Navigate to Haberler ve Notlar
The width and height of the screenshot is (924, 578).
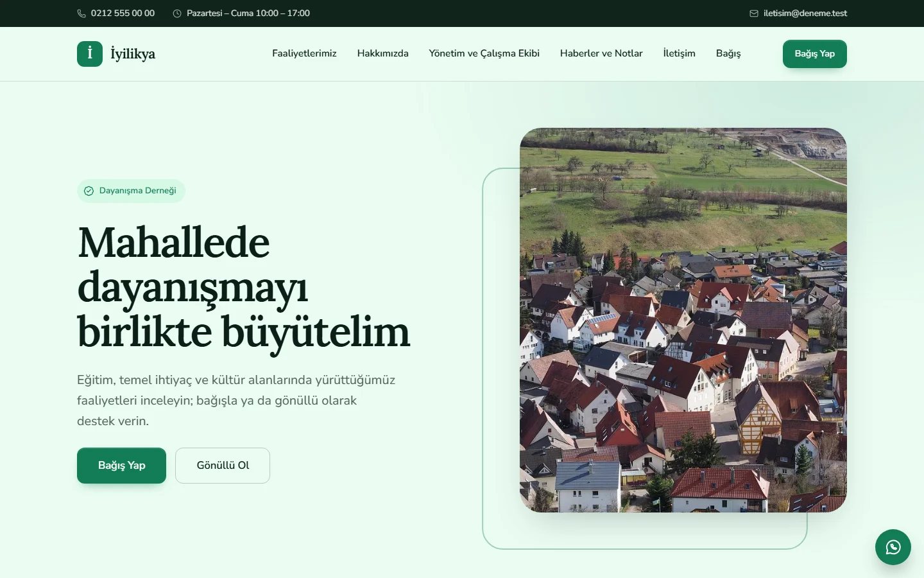pyautogui.click(x=601, y=53)
